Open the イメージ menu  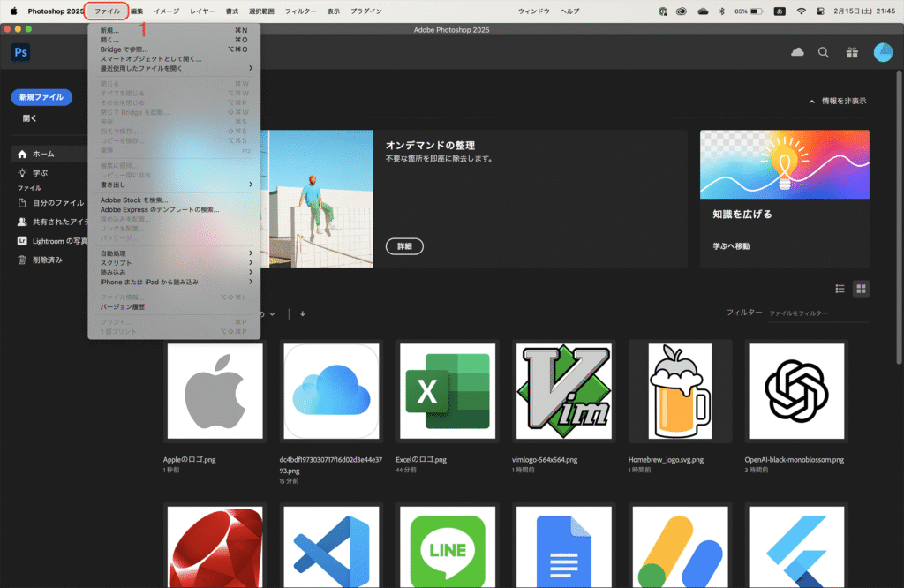[167, 11]
